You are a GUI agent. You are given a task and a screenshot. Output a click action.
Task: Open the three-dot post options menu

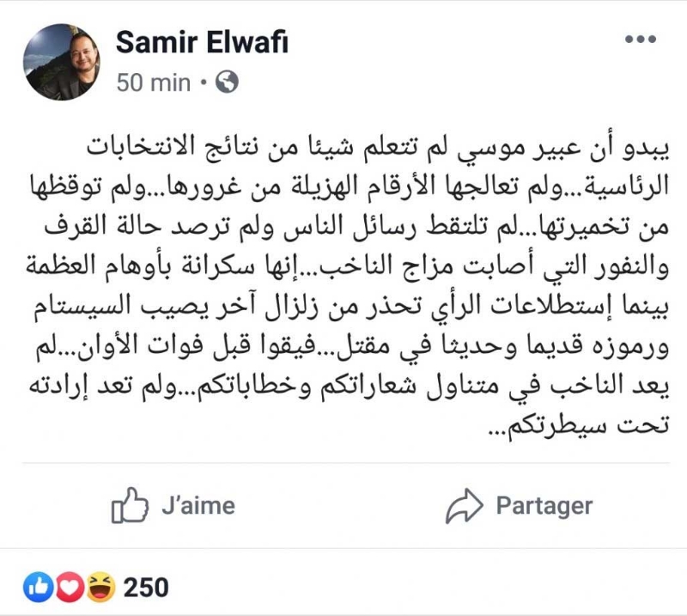coord(640,40)
